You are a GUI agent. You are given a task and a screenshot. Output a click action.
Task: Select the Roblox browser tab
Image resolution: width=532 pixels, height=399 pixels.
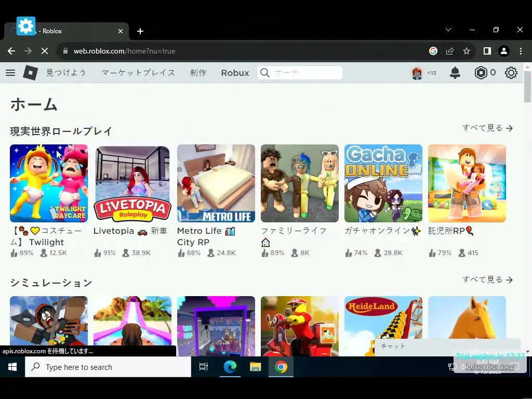pyautogui.click(x=66, y=31)
